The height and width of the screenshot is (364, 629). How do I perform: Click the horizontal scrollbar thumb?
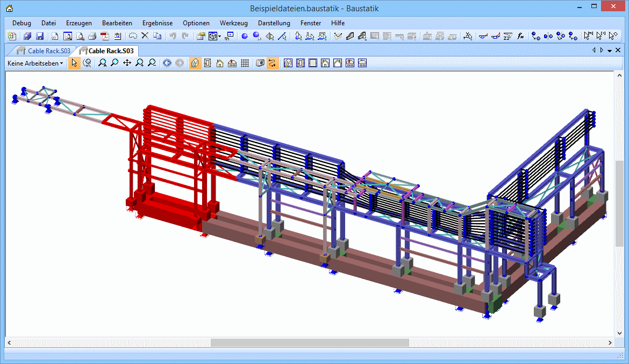click(309, 342)
